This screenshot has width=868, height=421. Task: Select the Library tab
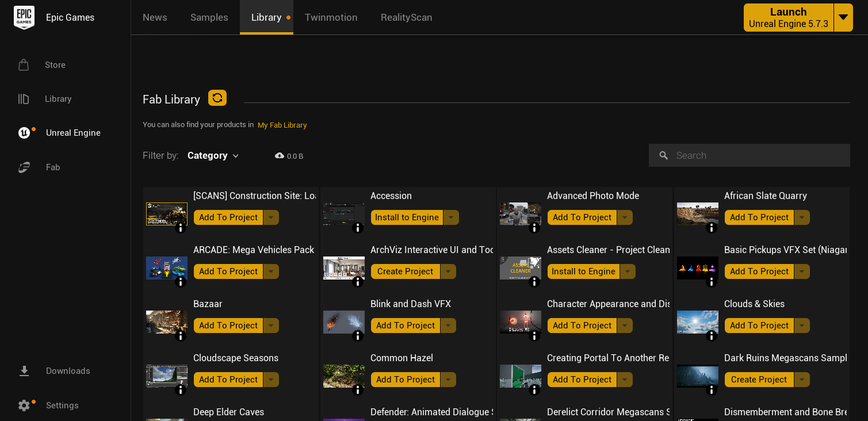(266, 17)
